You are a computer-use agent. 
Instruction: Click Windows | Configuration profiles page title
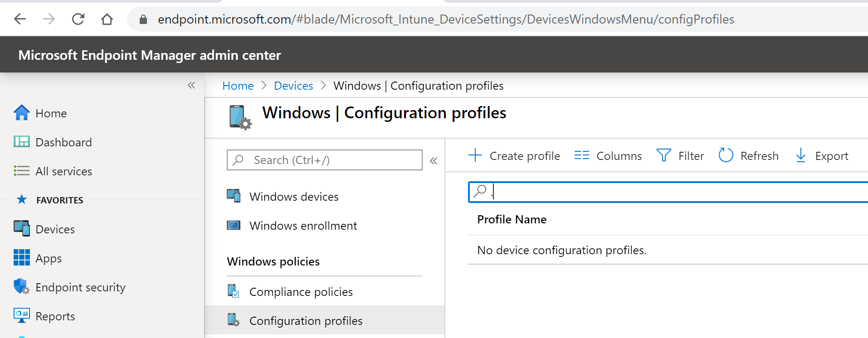tap(384, 113)
